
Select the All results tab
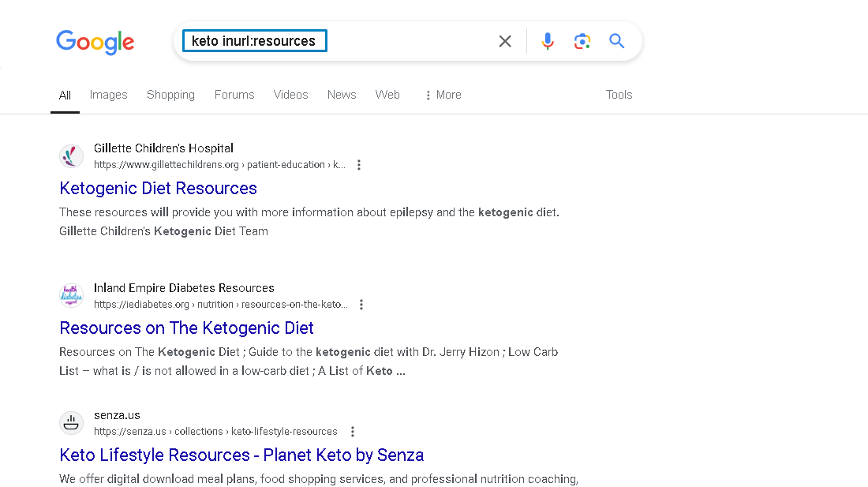click(x=65, y=96)
